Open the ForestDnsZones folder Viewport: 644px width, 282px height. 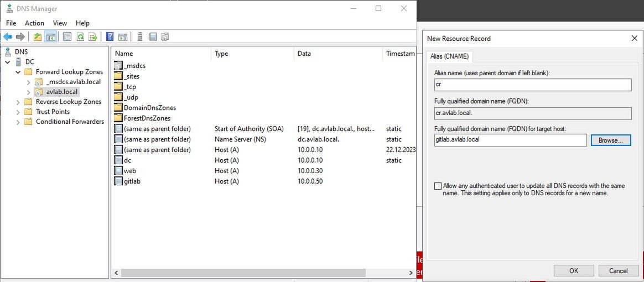point(142,118)
